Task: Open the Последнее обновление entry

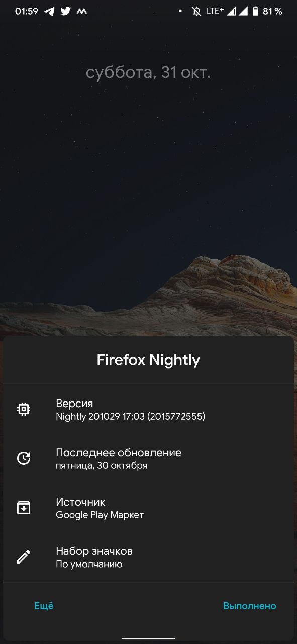Action: coord(148,458)
